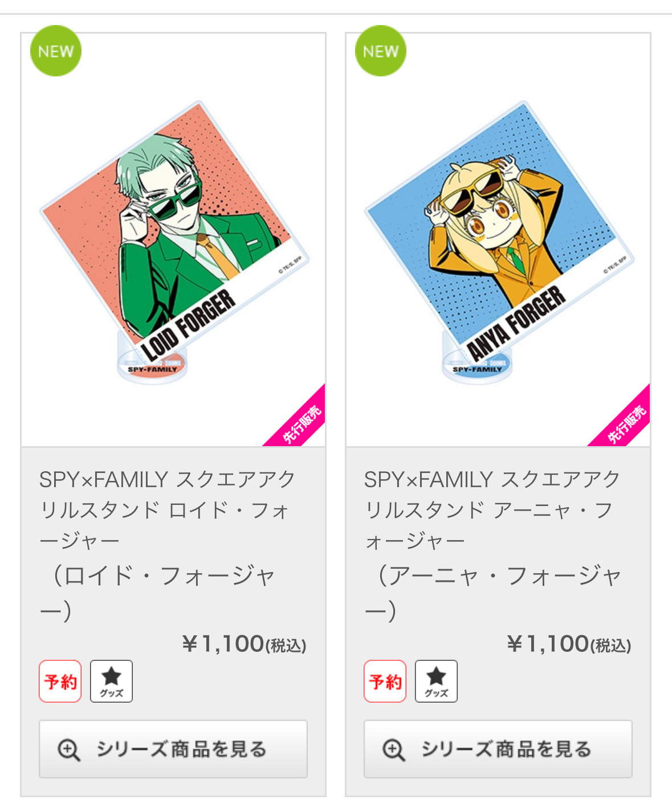Screen dimensions: 672x812
Task: Click the (ロイド・フォージャー) variant text
Action: coord(160,593)
